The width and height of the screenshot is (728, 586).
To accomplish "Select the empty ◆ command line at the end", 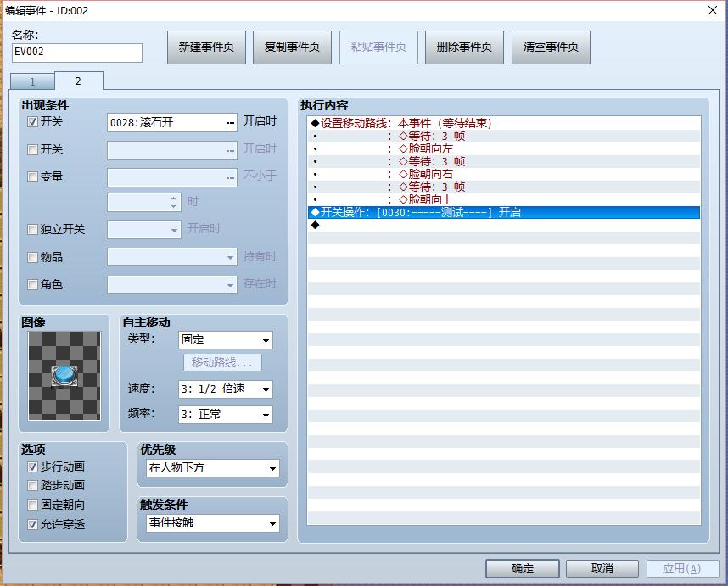I will coord(504,225).
